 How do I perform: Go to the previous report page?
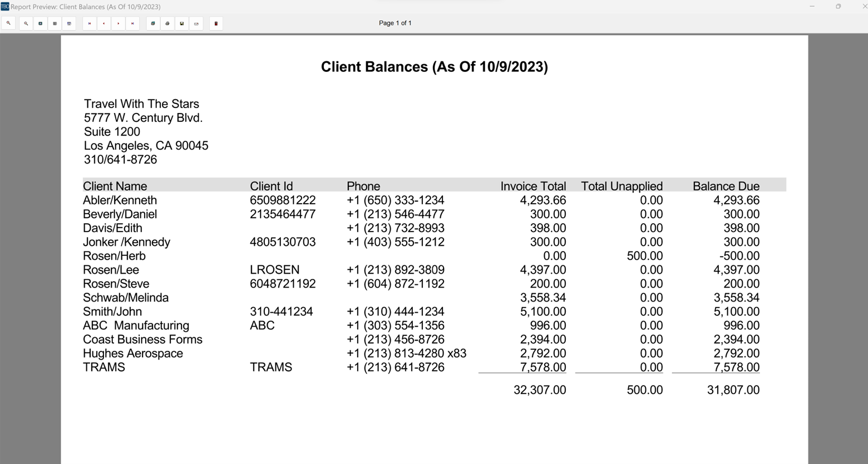coord(103,23)
